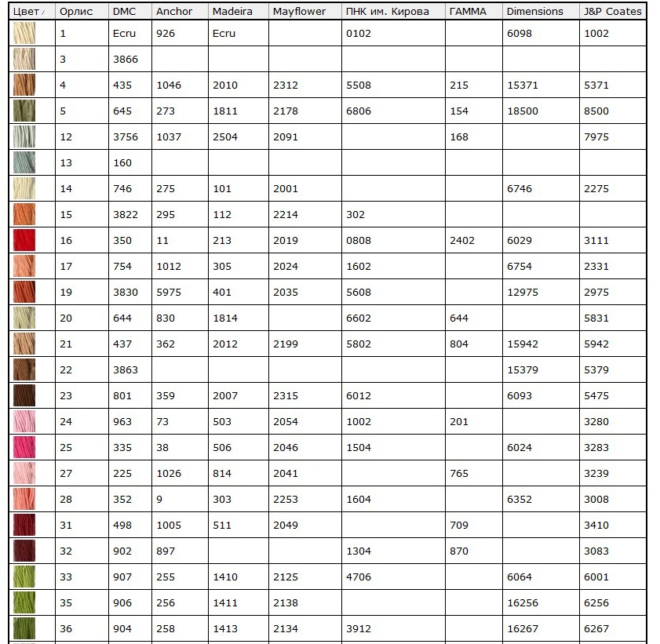Click Mayflower value 2091
Viewport: 660px width, 644px height.
point(286,136)
